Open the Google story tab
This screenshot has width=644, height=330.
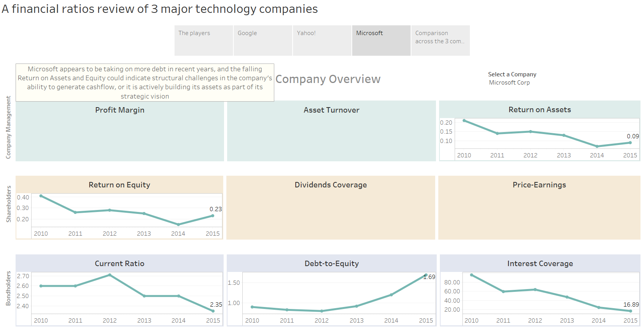pos(263,41)
